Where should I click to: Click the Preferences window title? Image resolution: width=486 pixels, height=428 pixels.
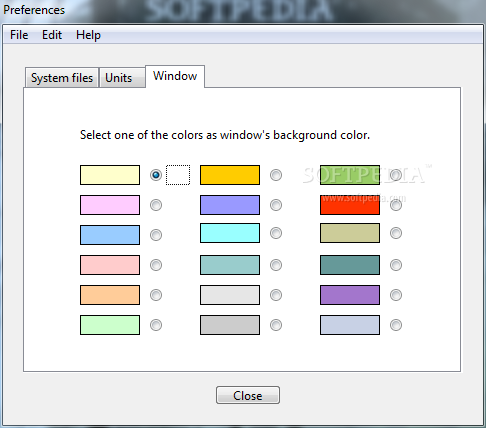pyautogui.click(x=34, y=10)
